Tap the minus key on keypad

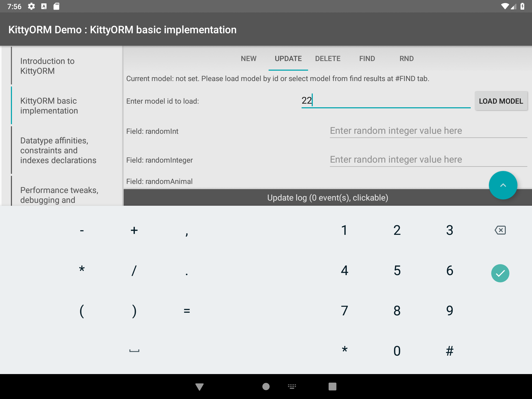click(x=82, y=230)
